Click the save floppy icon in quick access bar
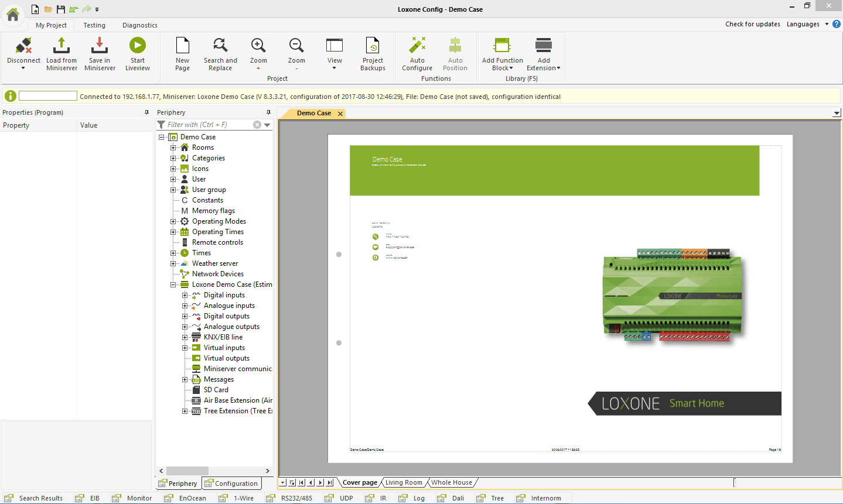Image resolution: width=843 pixels, height=504 pixels. (60, 9)
